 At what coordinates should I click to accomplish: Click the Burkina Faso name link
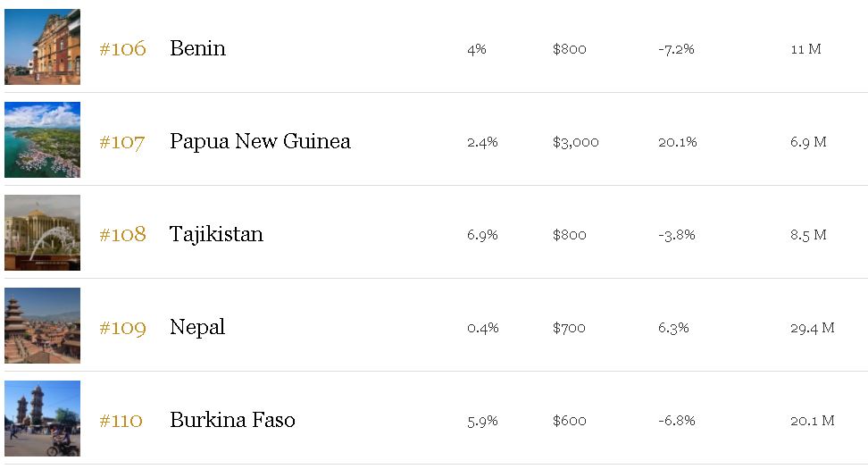point(232,420)
